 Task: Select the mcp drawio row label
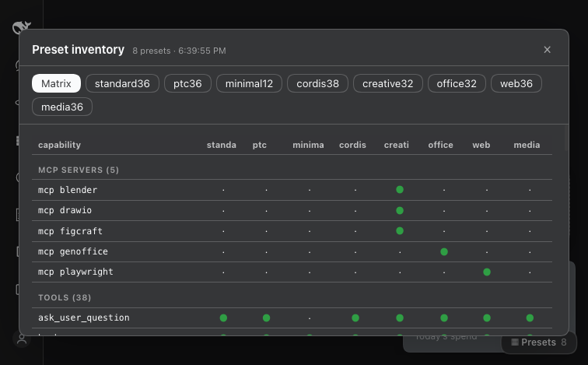(x=65, y=210)
